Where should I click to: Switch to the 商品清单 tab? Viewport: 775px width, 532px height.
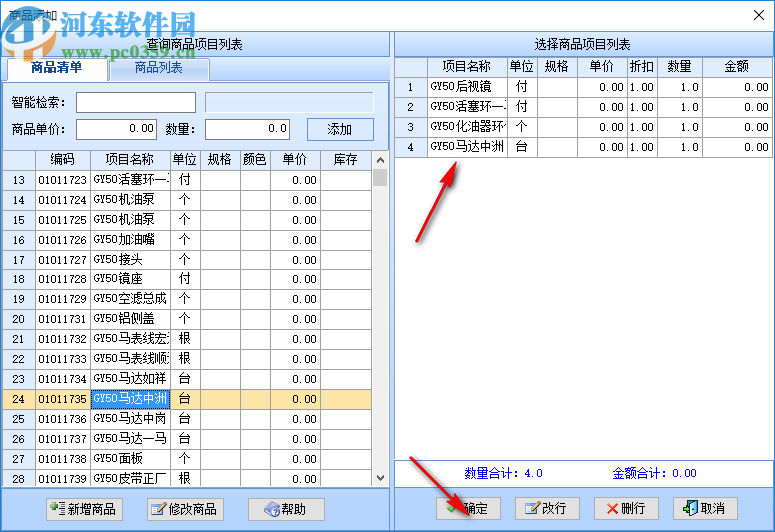pyautogui.click(x=56, y=68)
